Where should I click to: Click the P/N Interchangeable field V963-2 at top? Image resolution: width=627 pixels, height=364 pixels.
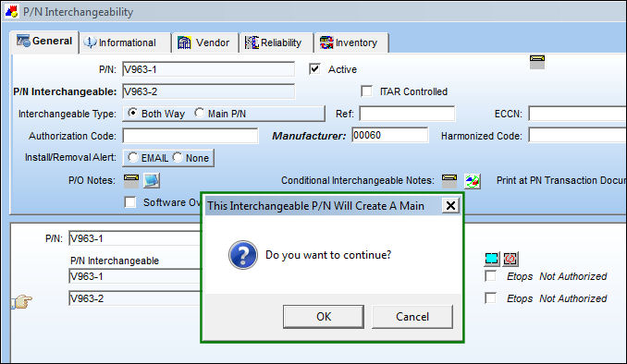coord(208,91)
